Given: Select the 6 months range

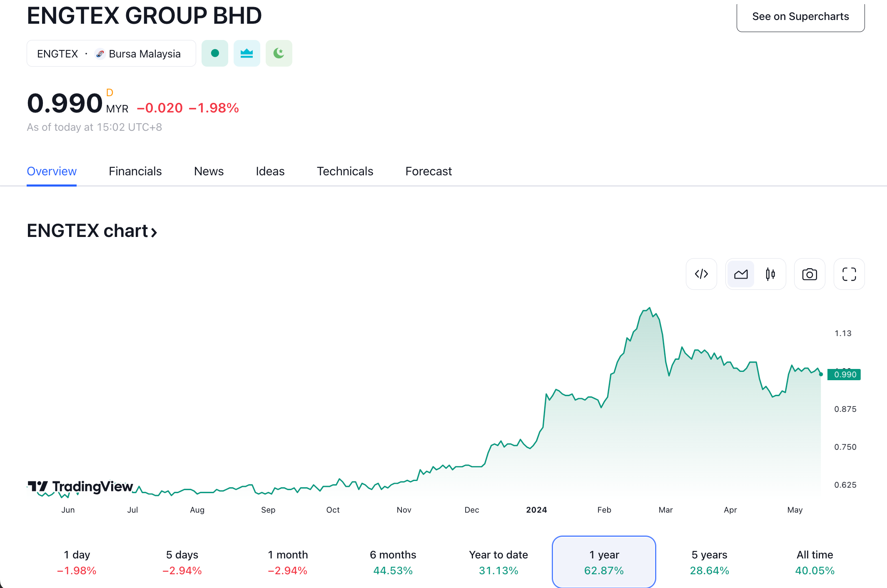Looking at the screenshot, I should pyautogui.click(x=393, y=562).
